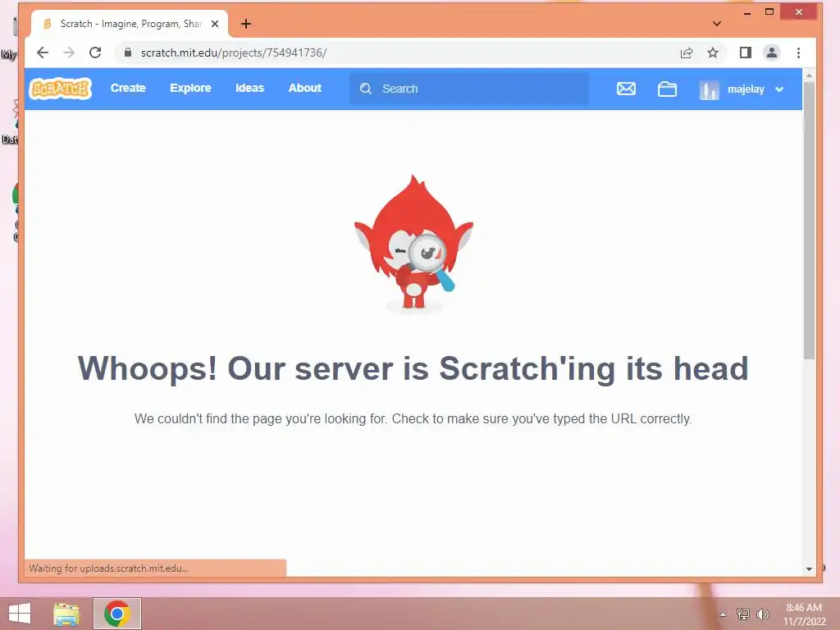
Task: Open the Chrome profile icon
Action: [x=771, y=52]
